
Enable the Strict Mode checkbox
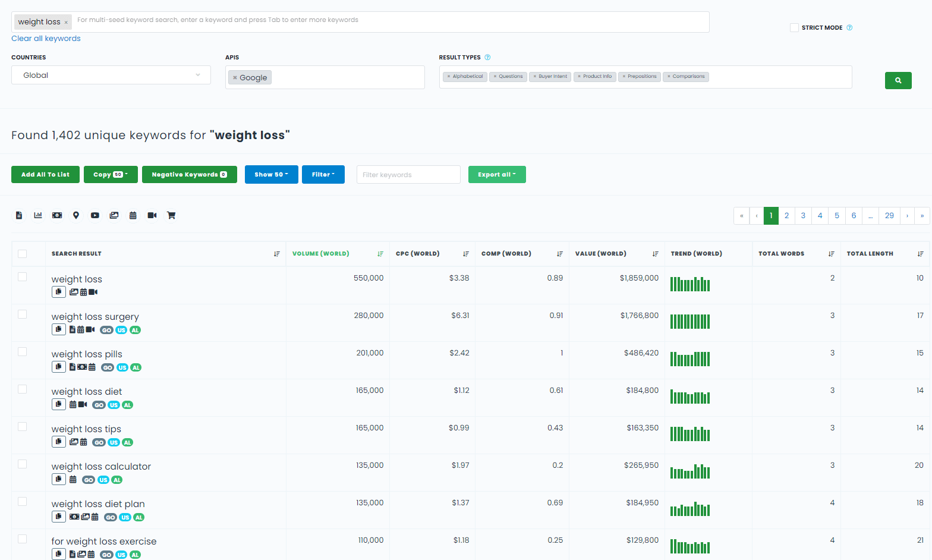pos(794,27)
